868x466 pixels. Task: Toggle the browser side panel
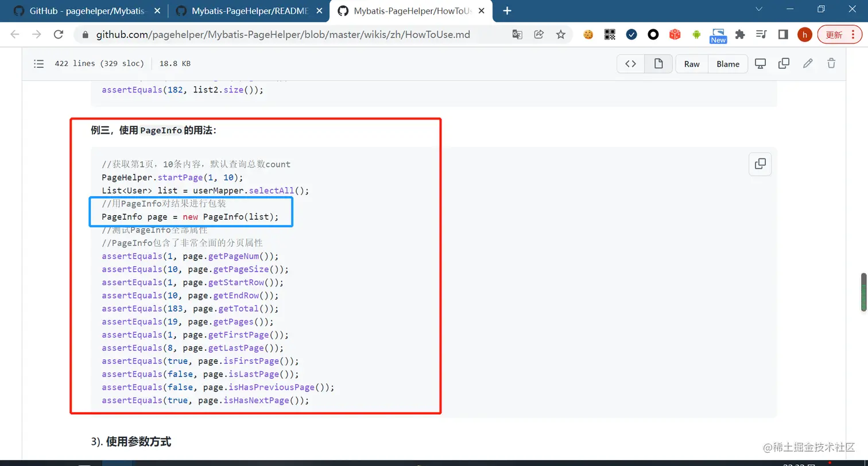tap(783, 34)
